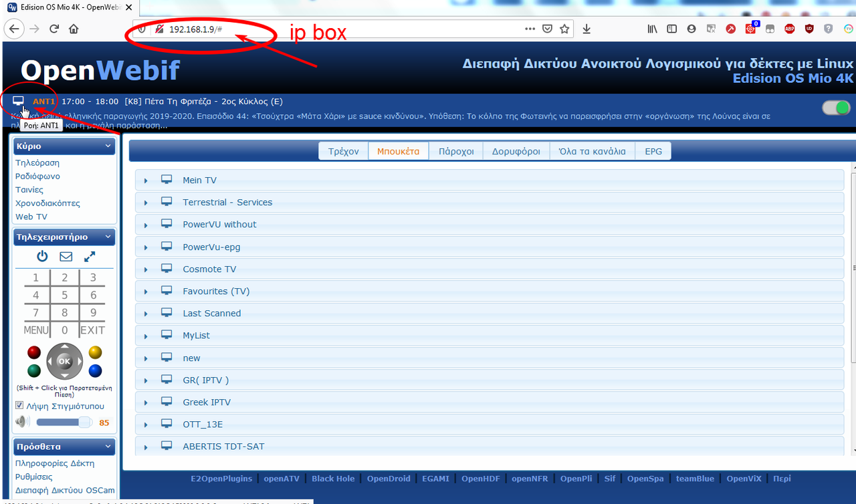856x504 pixels.
Task: Expand the Last Scanned bouquet arrow
Action: coord(146,313)
